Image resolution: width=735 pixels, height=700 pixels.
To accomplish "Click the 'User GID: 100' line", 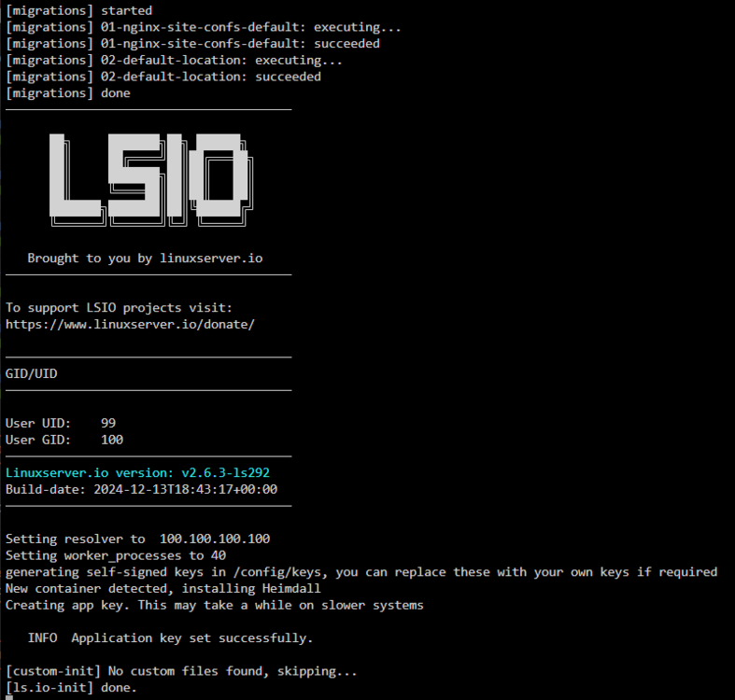I will click(x=64, y=440).
